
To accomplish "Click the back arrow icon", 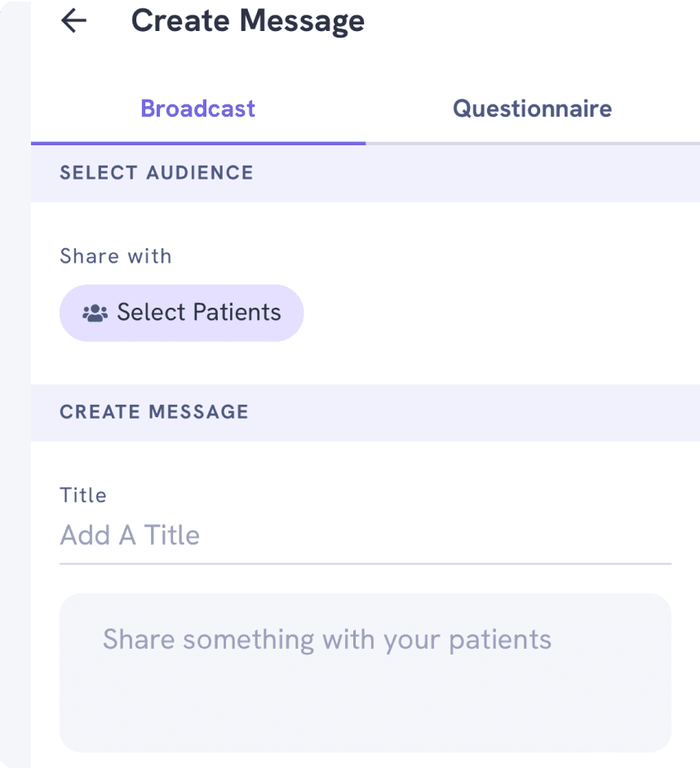I will (x=73, y=21).
